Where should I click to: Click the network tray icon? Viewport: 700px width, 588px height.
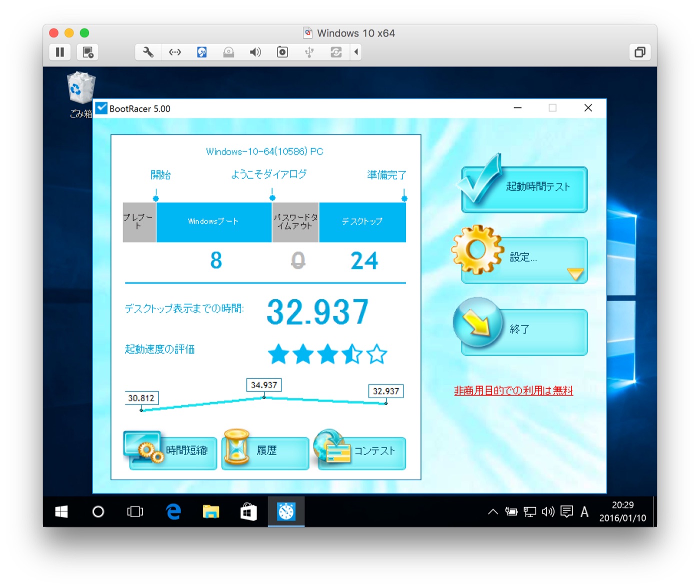tap(529, 512)
